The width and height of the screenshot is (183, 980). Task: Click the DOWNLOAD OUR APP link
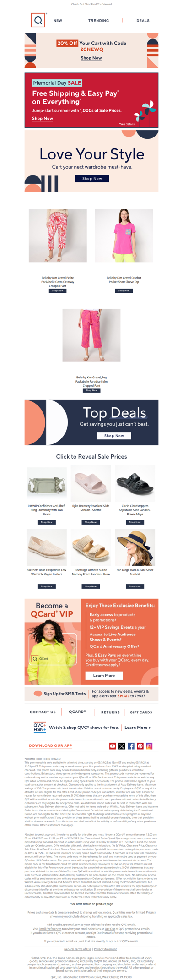(50, 745)
